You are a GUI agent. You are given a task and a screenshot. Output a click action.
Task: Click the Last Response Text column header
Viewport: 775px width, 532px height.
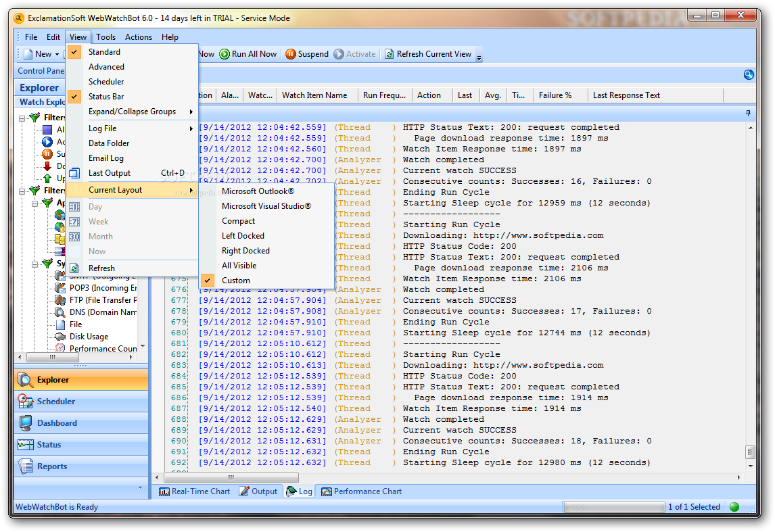[x=655, y=95]
